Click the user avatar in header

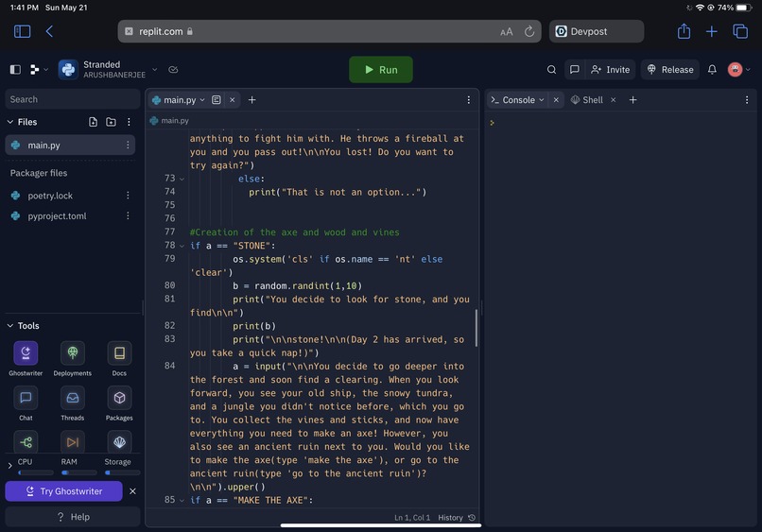(x=735, y=70)
